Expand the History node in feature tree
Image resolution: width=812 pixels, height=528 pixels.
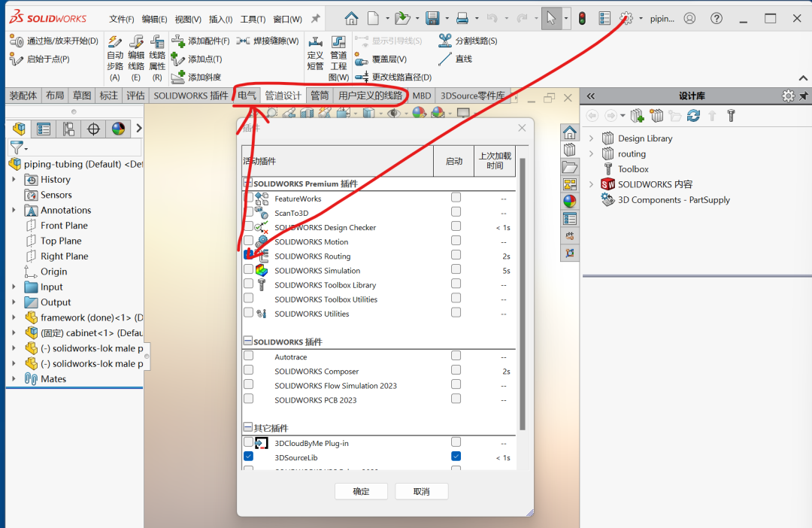click(x=14, y=179)
